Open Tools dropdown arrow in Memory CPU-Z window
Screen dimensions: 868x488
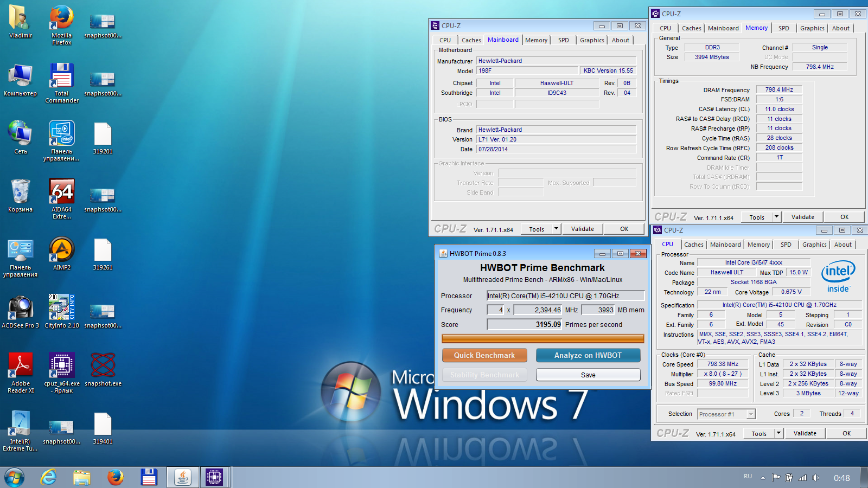click(x=776, y=217)
